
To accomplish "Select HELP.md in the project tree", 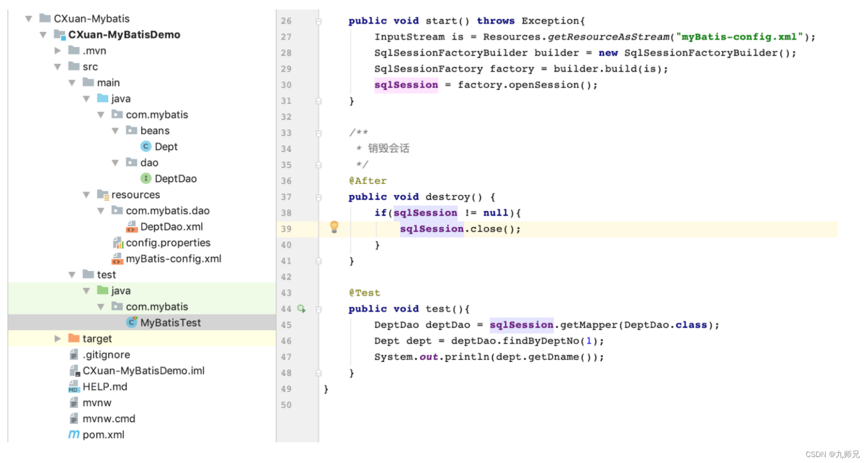I will (105, 387).
